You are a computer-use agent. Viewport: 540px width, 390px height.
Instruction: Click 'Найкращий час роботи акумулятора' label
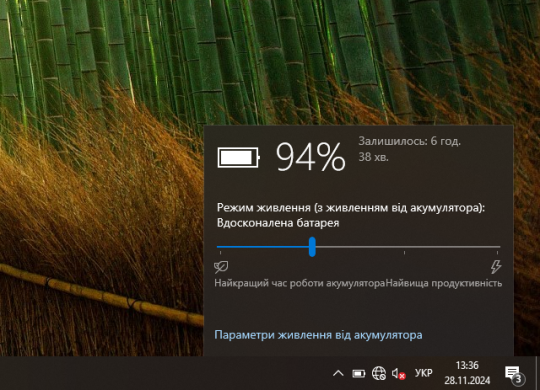pyautogui.click(x=300, y=283)
